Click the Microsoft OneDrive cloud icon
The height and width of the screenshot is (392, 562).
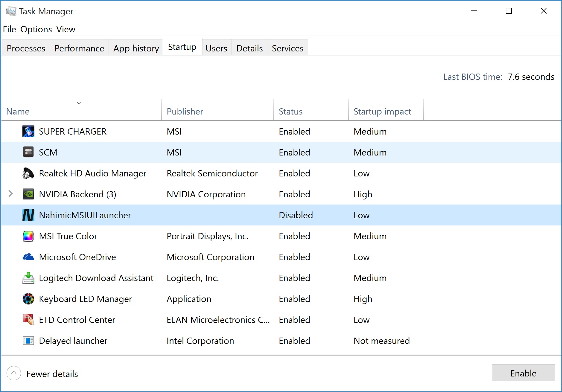28,257
